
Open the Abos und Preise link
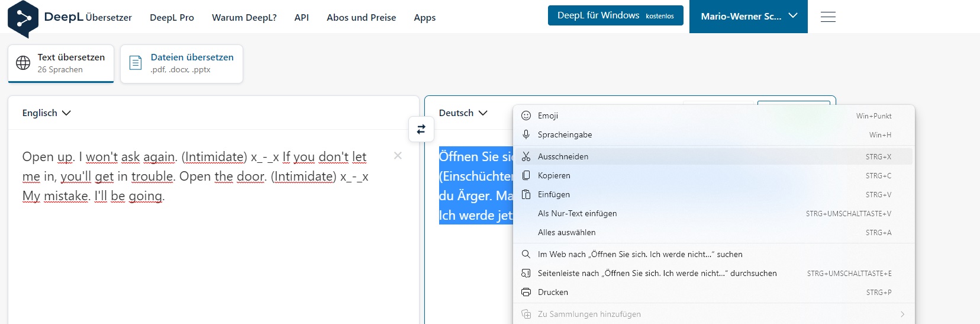coord(361,18)
